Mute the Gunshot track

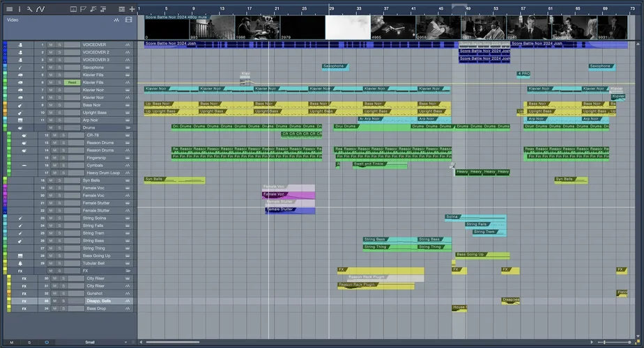pos(53,294)
